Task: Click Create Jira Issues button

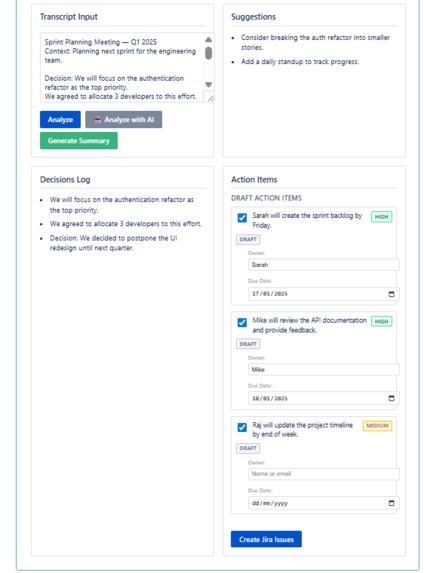Action: point(266,539)
